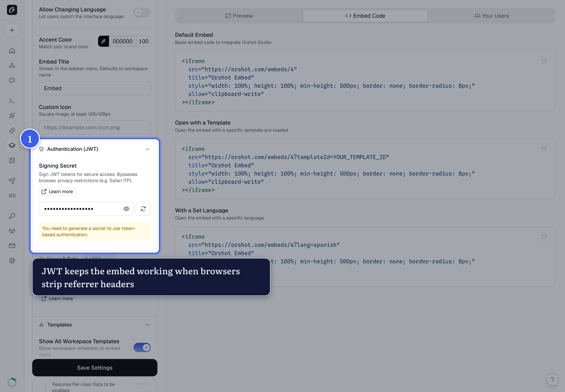Screen dimensions: 565x392
Task: Click the plus create-new icon
Action: click(x=12, y=30)
